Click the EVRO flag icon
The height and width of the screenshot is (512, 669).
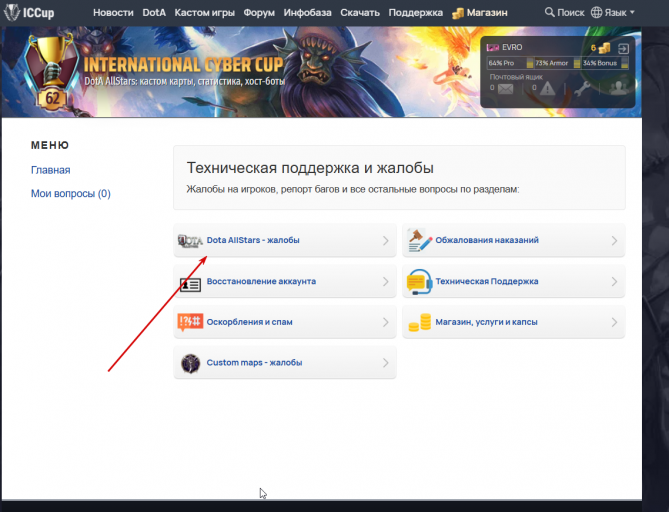pyautogui.click(x=493, y=48)
